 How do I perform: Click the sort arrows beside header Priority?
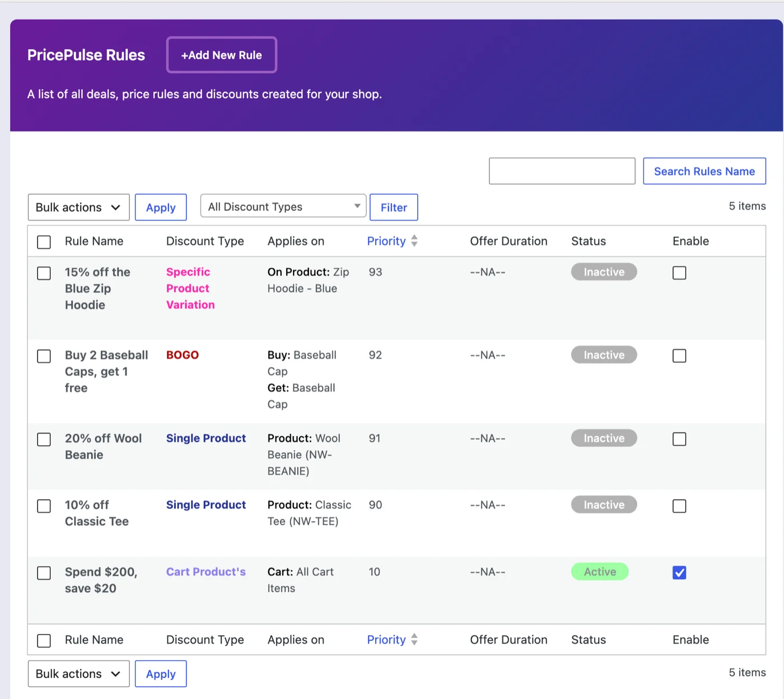414,241
